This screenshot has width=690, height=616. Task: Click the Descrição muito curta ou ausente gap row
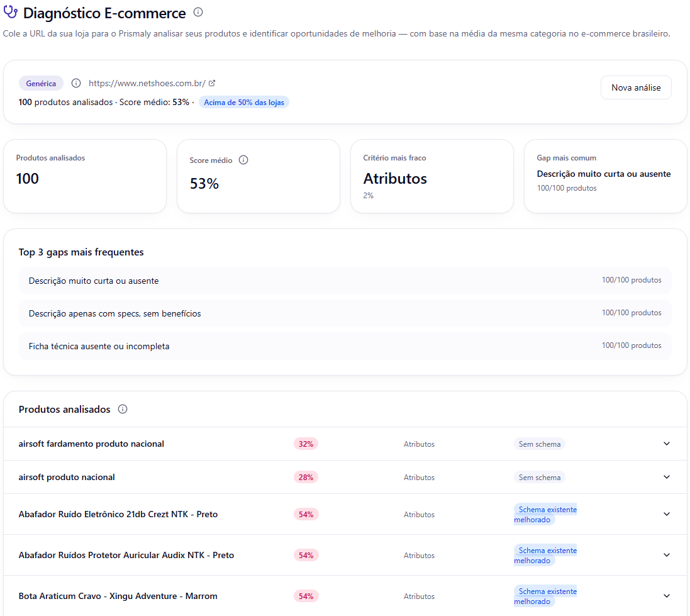(345, 281)
